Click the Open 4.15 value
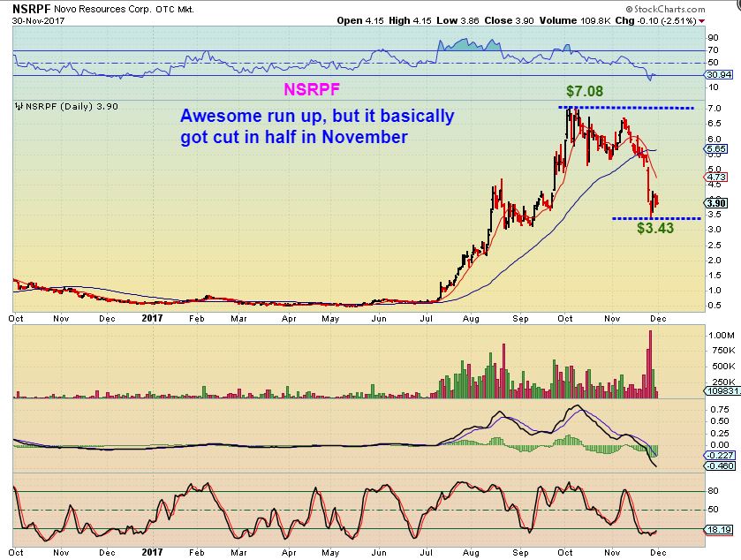 point(360,21)
